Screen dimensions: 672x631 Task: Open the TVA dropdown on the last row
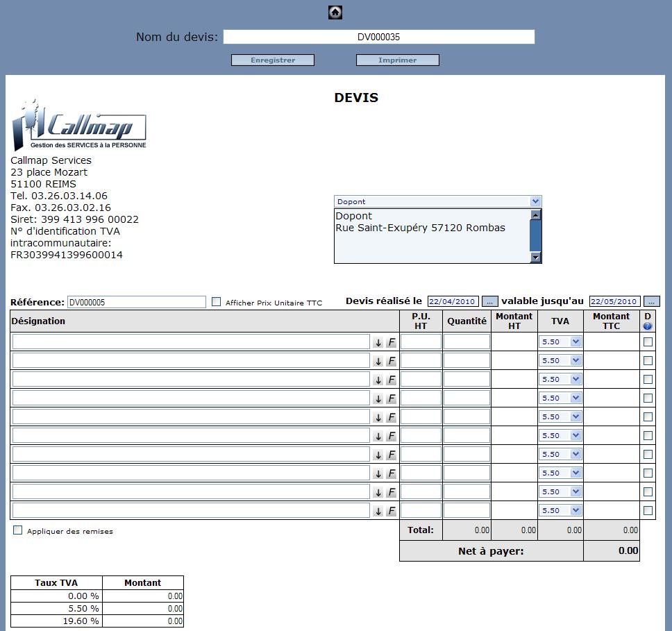coord(560,510)
